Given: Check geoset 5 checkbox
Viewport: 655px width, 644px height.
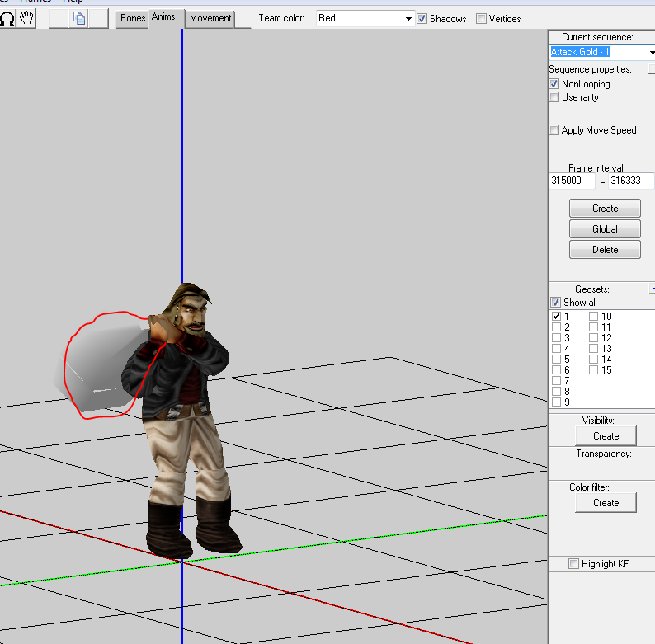Looking at the screenshot, I should click(x=556, y=360).
